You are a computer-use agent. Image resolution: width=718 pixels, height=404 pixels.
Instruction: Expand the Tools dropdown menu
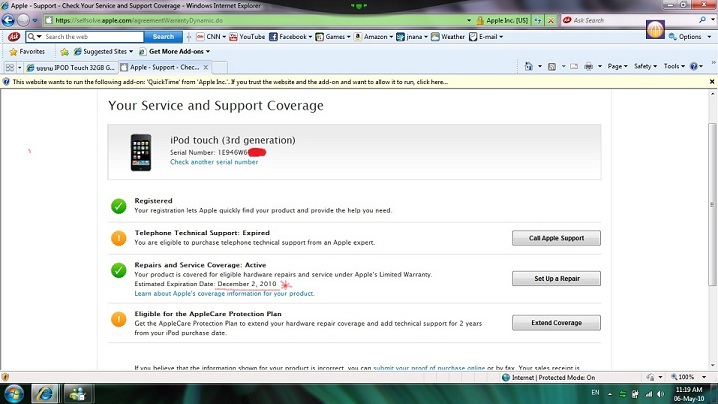673,66
